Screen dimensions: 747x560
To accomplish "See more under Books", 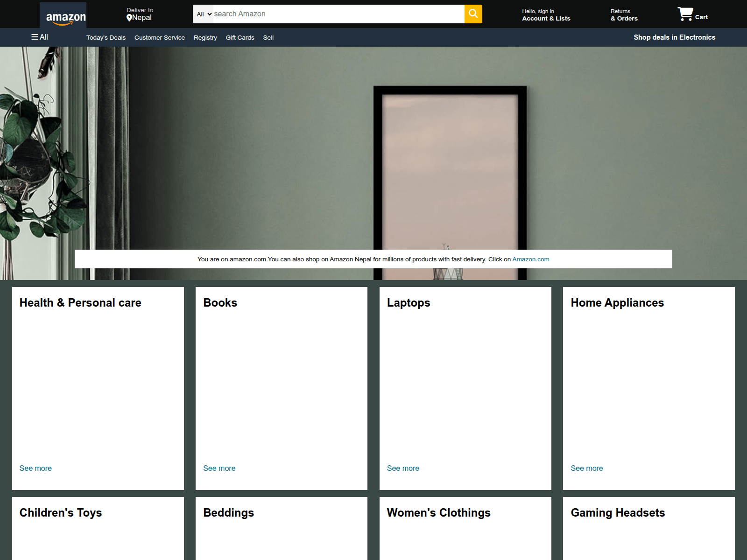I will click(219, 468).
